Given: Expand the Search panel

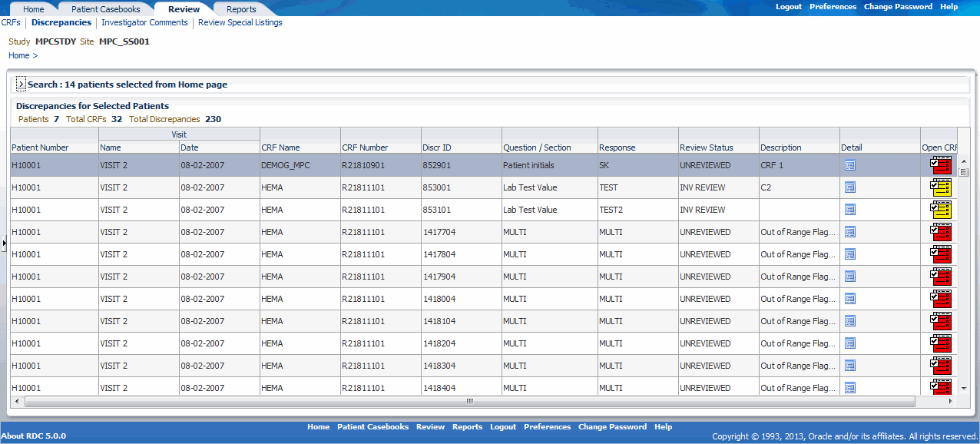Looking at the screenshot, I should coord(21,84).
